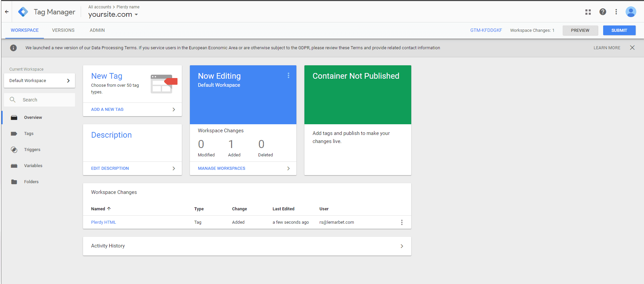Click the 'a few seconds ago' cell
The image size is (644, 284).
pos(291,222)
